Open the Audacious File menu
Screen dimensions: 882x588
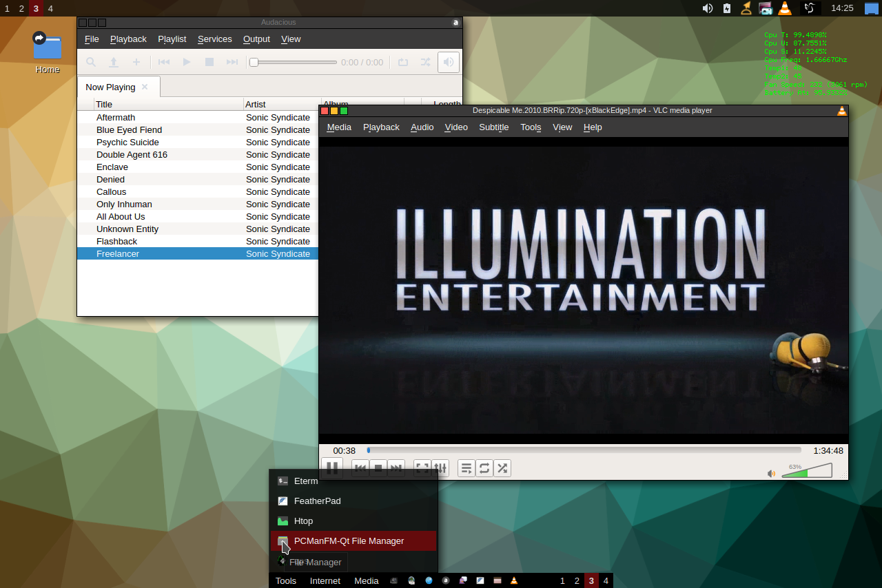pyautogui.click(x=92, y=39)
